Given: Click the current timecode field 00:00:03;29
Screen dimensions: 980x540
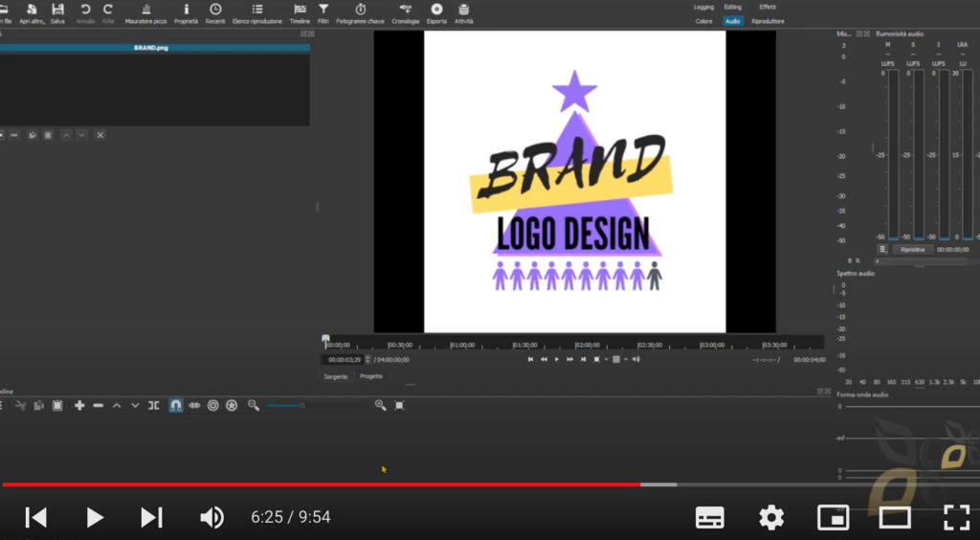Looking at the screenshot, I should click(x=345, y=360).
